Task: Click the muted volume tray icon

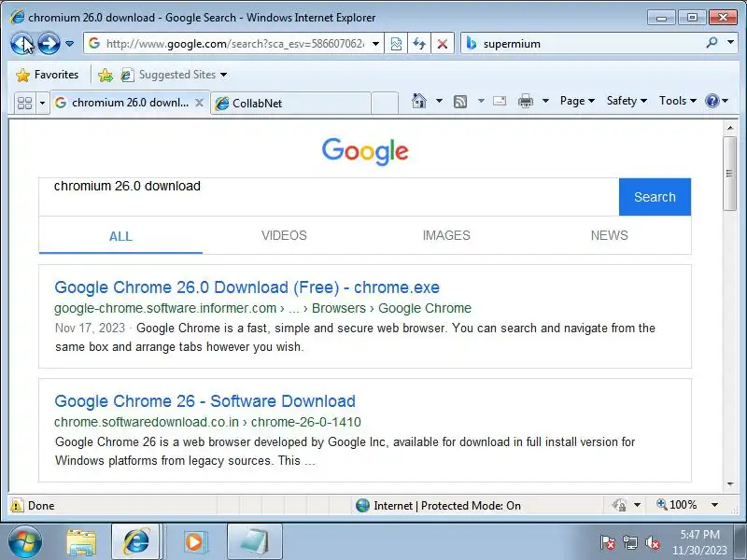Action: click(x=652, y=543)
